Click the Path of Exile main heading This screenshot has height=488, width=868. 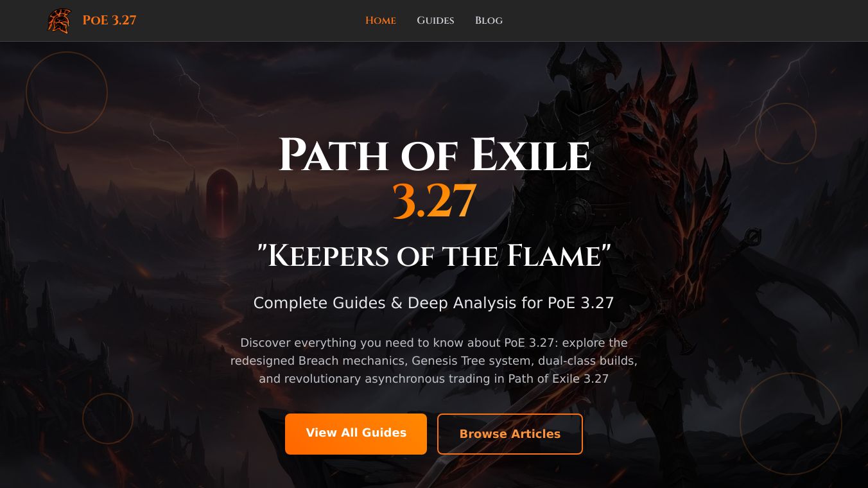(x=434, y=156)
